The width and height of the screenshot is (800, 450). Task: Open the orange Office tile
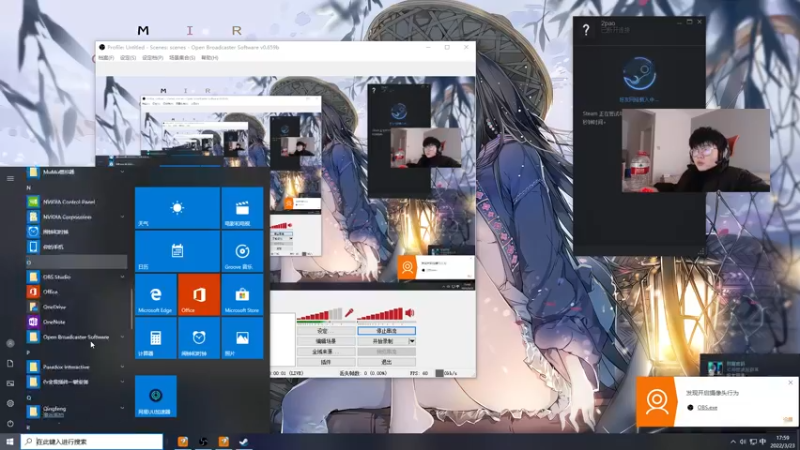(x=199, y=294)
